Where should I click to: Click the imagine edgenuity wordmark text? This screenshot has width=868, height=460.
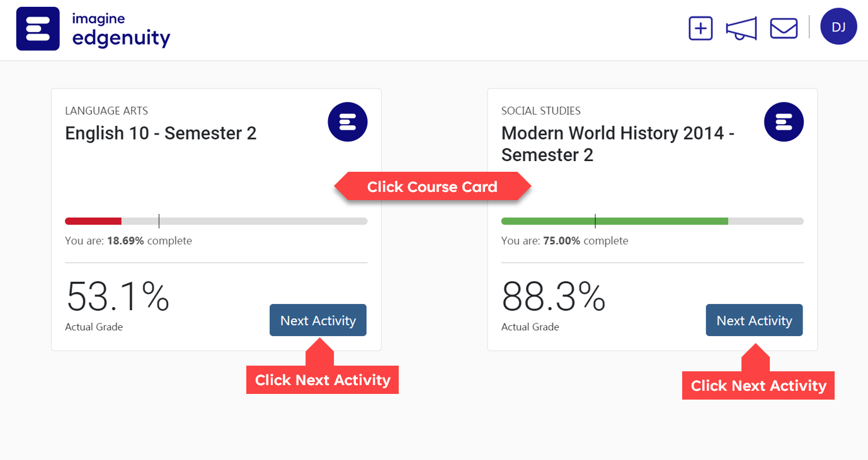pos(121,30)
